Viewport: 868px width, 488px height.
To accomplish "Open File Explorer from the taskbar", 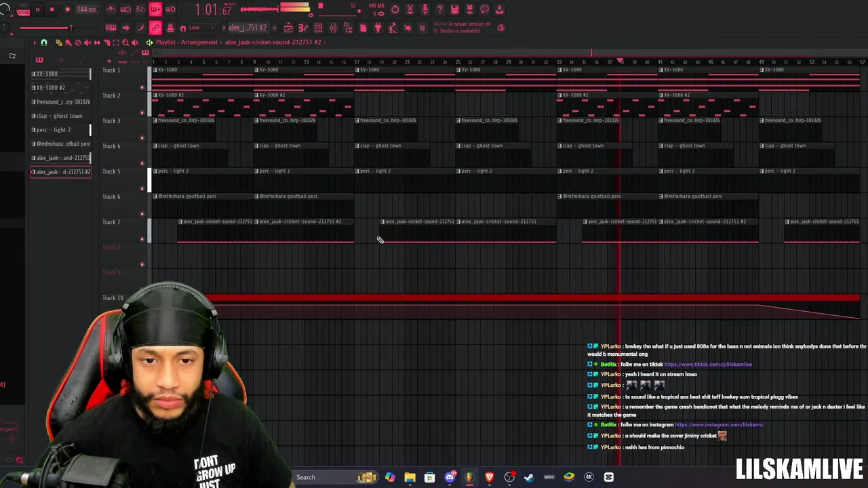I will [410, 477].
